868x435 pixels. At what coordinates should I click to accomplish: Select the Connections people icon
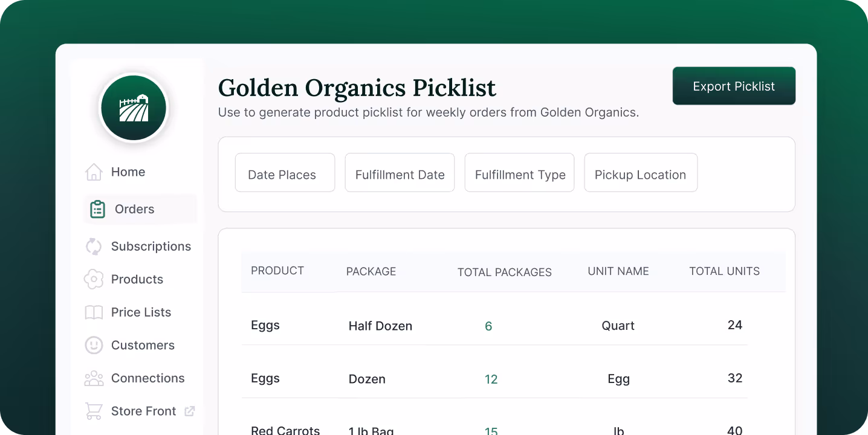pos(94,378)
